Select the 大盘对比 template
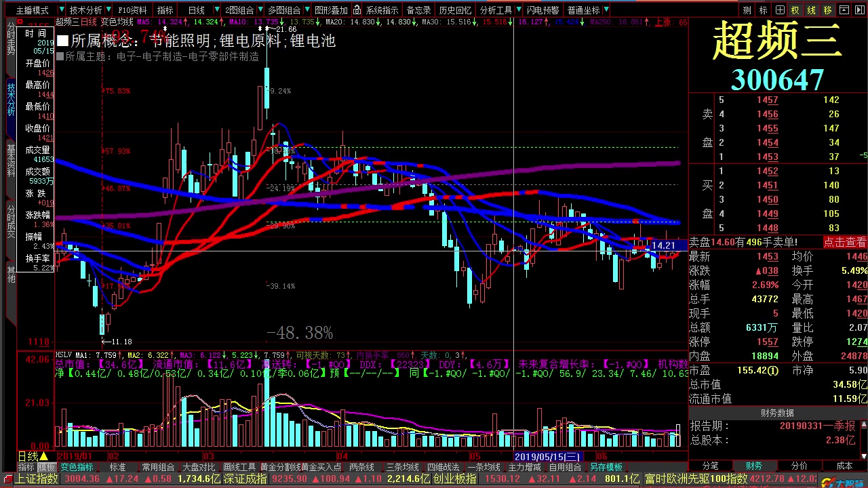The image size is (868, 488). [x=199, y=467]
